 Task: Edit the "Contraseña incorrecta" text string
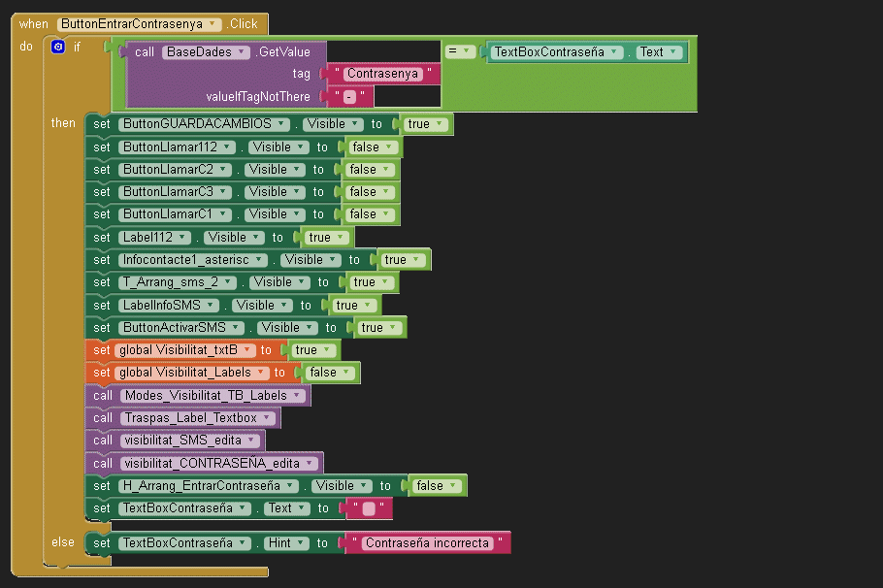pyautogui.click(x=427, y=543)
